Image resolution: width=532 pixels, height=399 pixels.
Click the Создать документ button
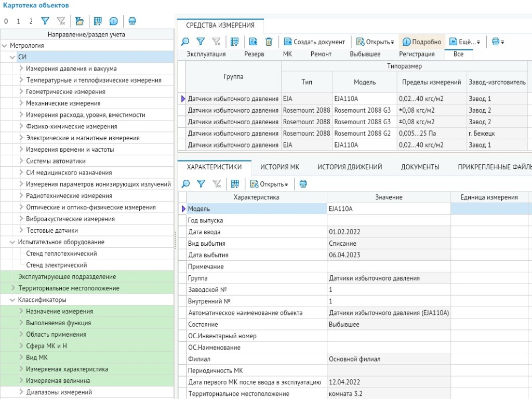(314, 42)
